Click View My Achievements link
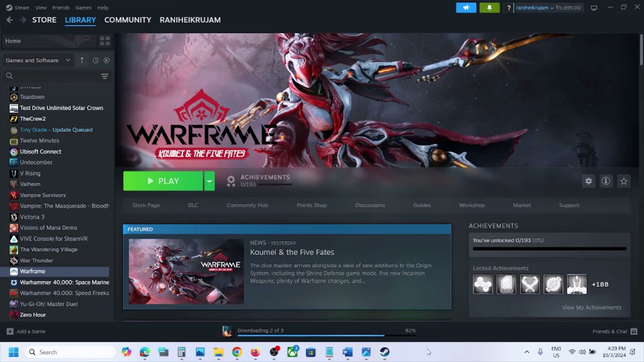 pos(592,307)
